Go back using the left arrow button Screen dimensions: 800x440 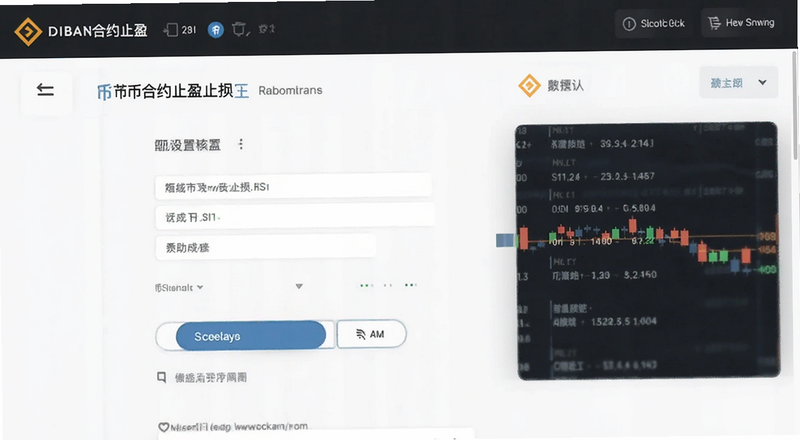[x=45, y=91]
